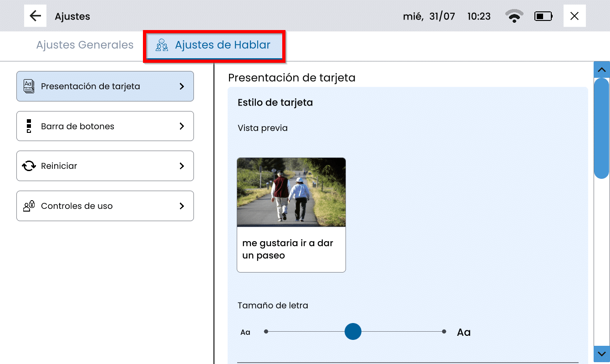This screenshot has height=364, width=610.
Task: Expand Controles de uso chevron arrow
Action: [182, 206]
